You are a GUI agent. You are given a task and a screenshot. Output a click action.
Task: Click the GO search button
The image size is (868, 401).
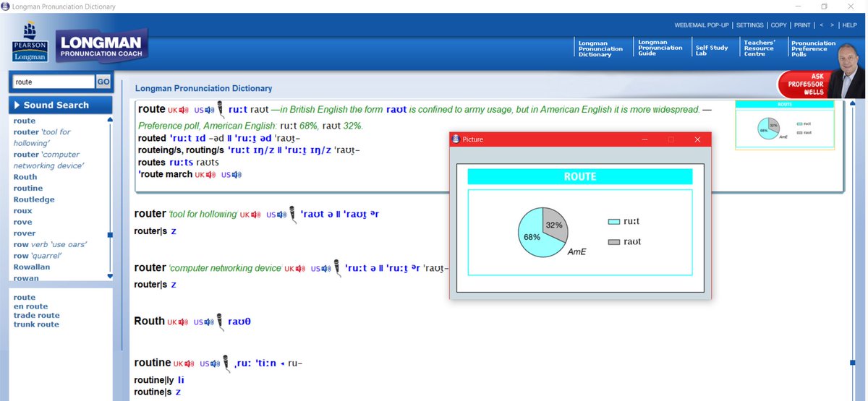[x=103, y=82]
